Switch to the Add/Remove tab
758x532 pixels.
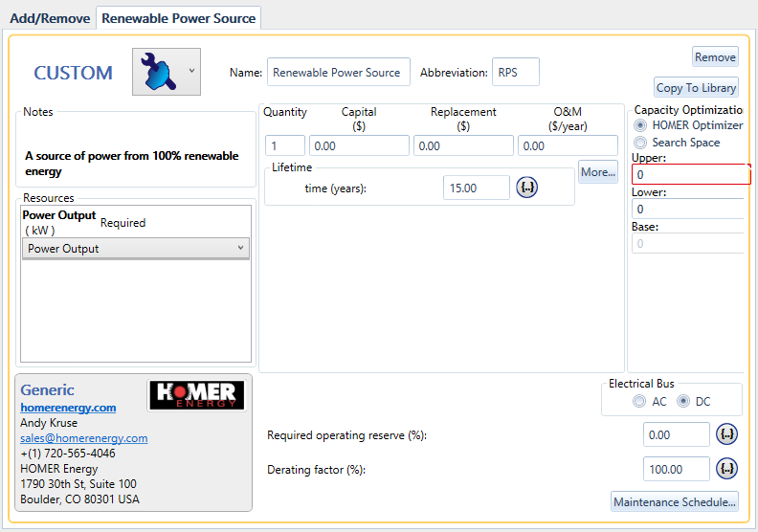pyautogui.click(x=50, y=18)
